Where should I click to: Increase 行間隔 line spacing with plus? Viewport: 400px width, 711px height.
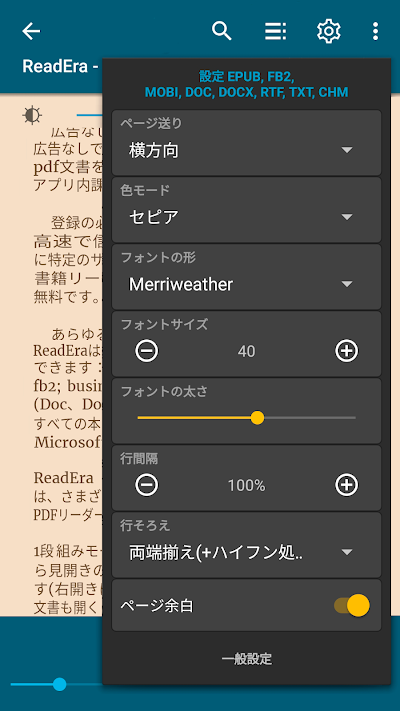[x=346, y=485]
